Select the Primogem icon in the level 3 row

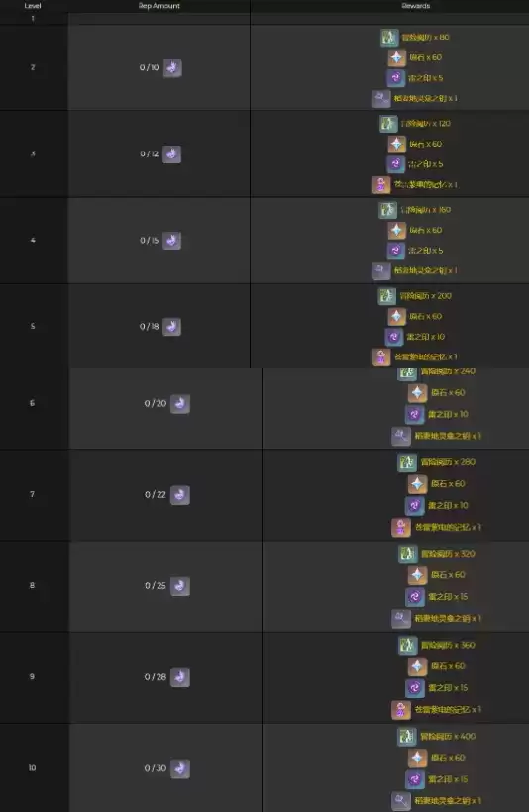pos(397,144)
